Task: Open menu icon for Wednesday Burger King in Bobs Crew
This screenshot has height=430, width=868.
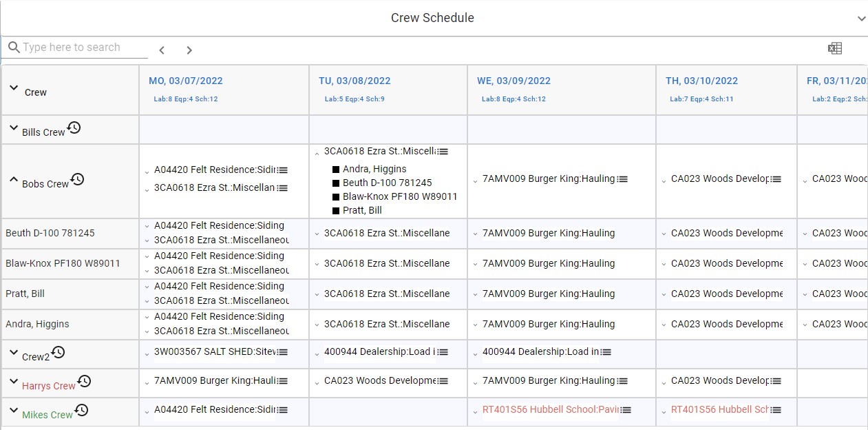Action: tap(622, 179)
